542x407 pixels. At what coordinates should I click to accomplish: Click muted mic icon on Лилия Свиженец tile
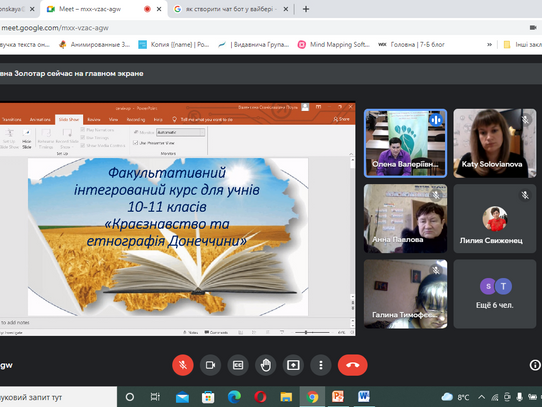525,195
